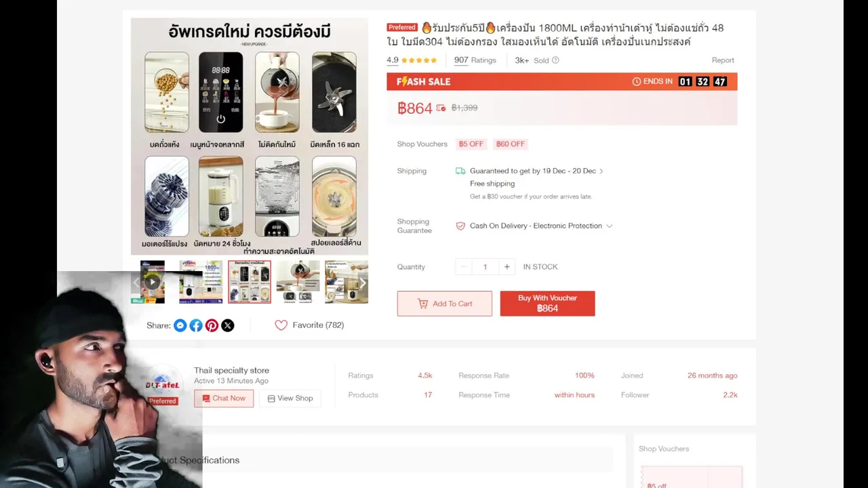This screenshot has width=868, height=488.
Task: Decrease quantity with the minus button
Action: (x=464, y=267)
